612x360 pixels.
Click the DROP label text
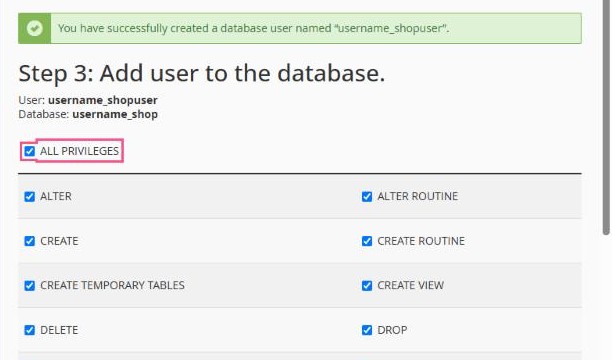click(392, 330)
